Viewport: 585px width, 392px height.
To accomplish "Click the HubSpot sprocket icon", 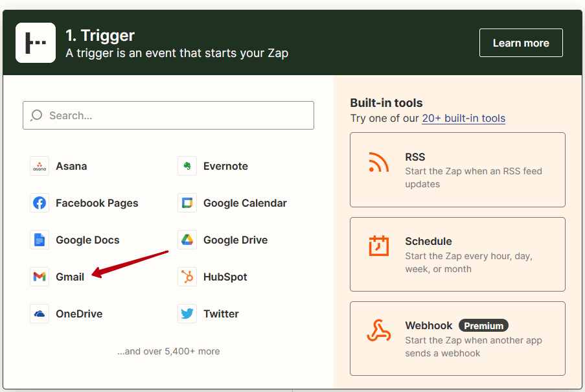I will [187, 277].
